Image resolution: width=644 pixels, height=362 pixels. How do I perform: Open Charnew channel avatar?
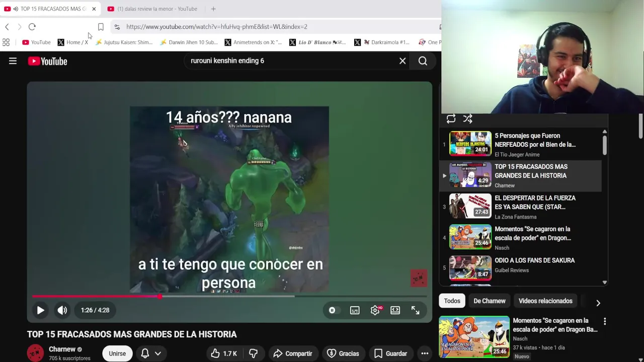(35, 353)
